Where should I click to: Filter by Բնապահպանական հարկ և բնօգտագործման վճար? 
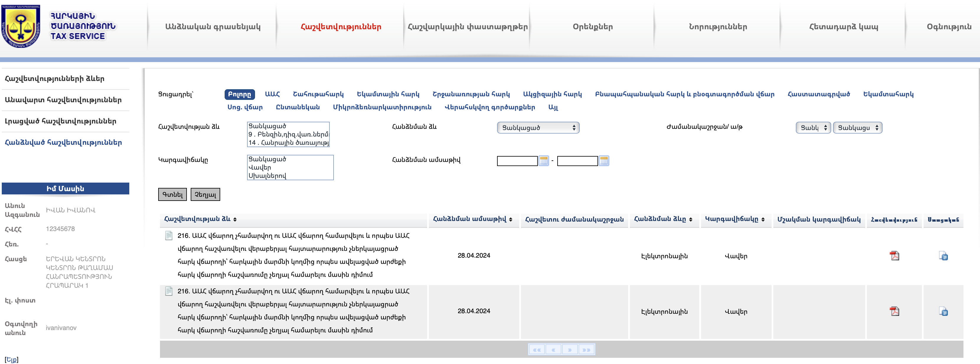685,94
